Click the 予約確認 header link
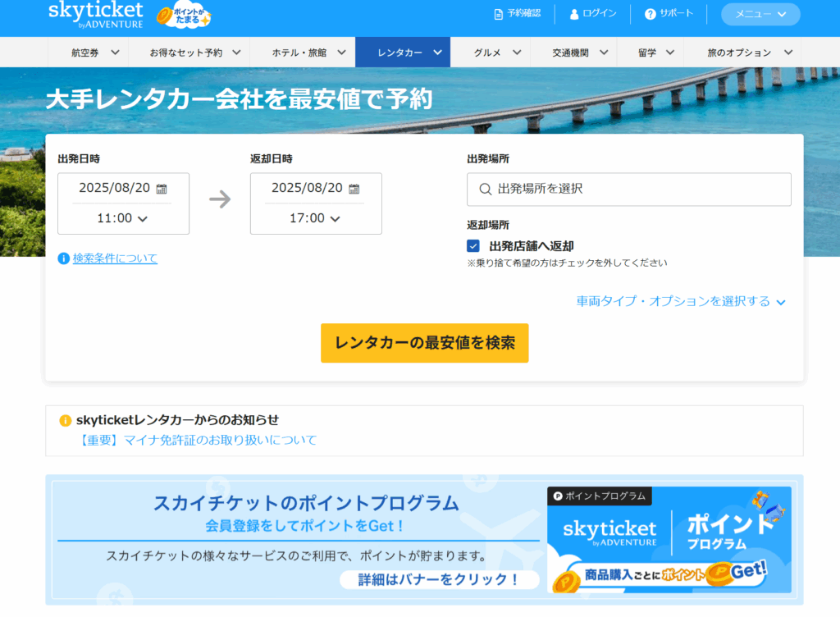 coord(518,14)
